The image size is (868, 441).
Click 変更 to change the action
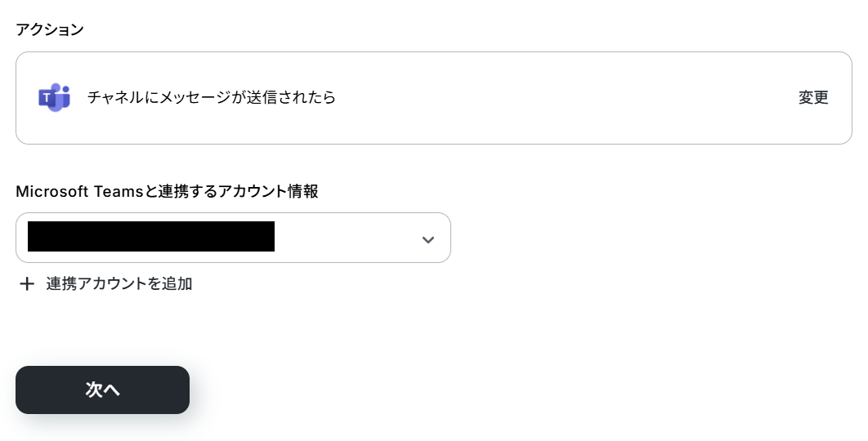point(813,97)
